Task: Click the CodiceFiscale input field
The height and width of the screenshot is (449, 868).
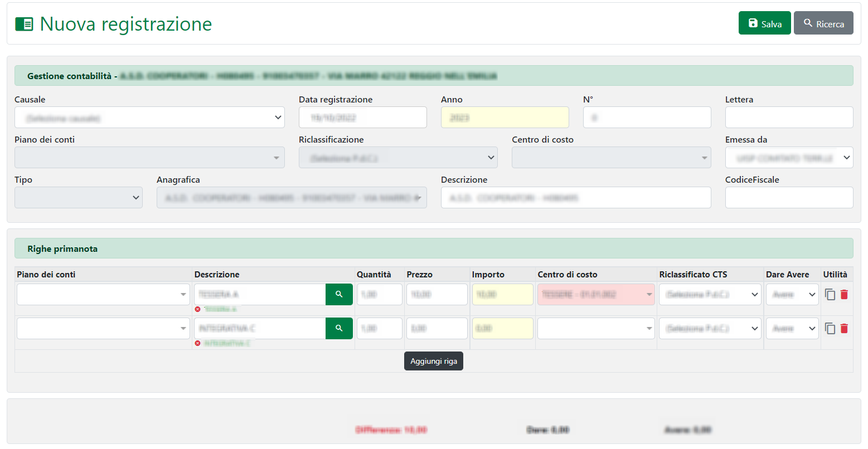Action: [789, 198]
